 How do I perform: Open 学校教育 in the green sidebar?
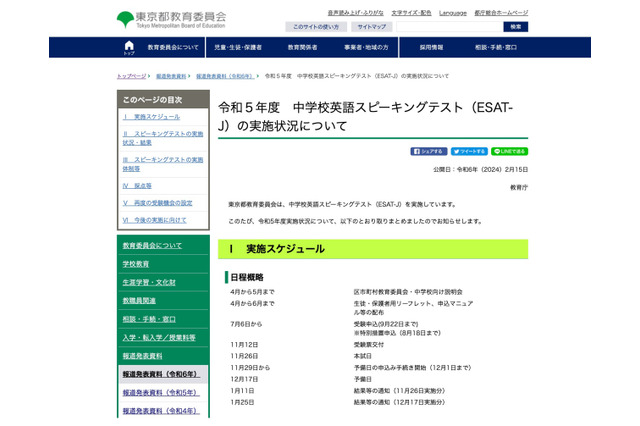point(136,263)
